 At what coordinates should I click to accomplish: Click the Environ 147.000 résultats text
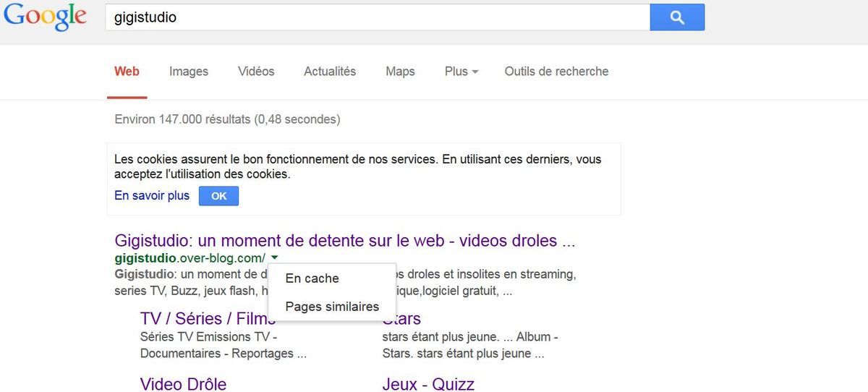click(x=227, y=119)
